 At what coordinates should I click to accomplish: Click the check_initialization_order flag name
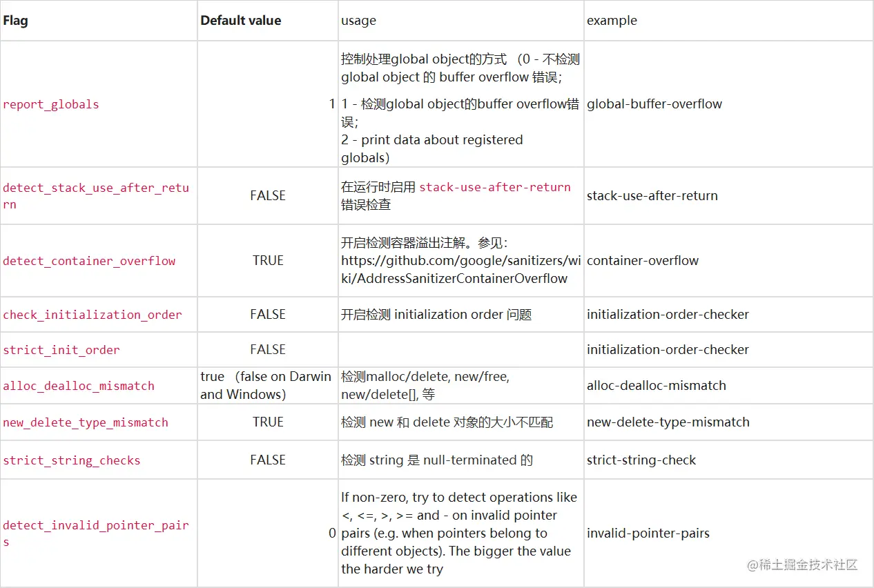93,315
